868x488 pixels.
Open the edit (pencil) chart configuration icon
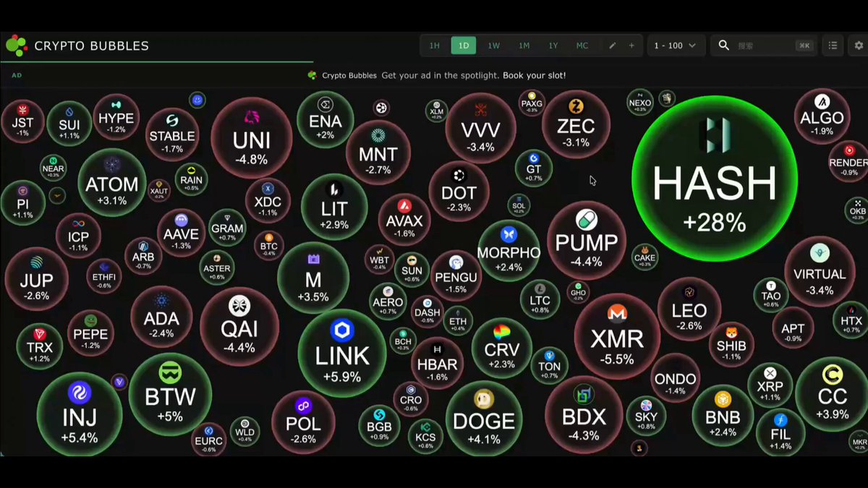point(613,46)
